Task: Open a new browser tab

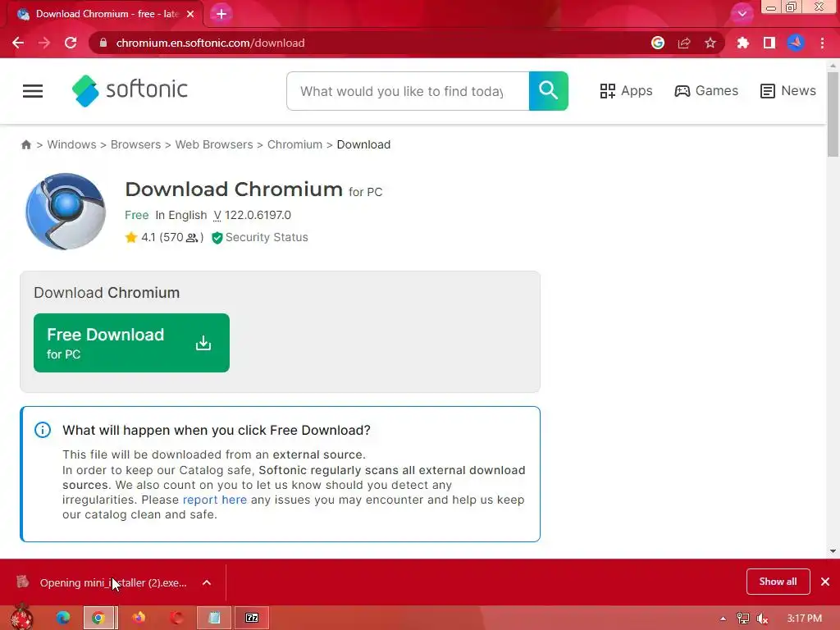Action: click(x=221, y=14)
